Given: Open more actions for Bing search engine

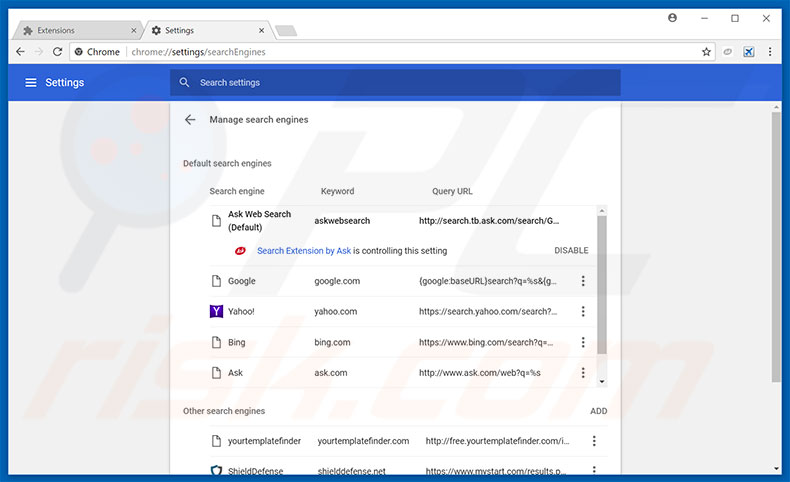Looking at the screenshot, I should tap(583, 342).
